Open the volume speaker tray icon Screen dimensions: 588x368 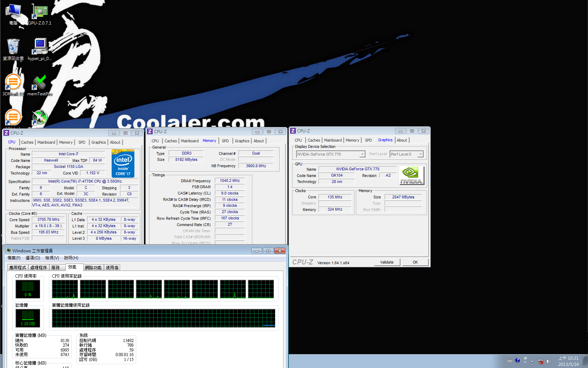pos(548,361)
